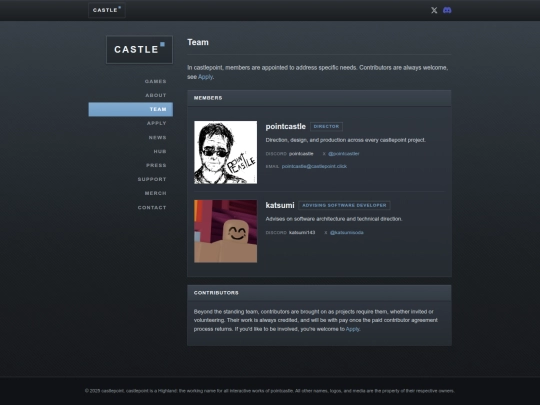The height and width of the screenshot is (405, 540).
Task: Open the X (Twitter) icon in header
Action: 434,10
